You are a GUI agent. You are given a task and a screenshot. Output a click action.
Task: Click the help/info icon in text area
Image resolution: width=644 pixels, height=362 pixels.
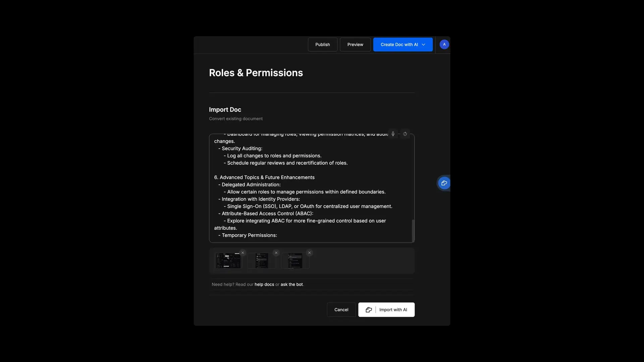click(405, 134)
